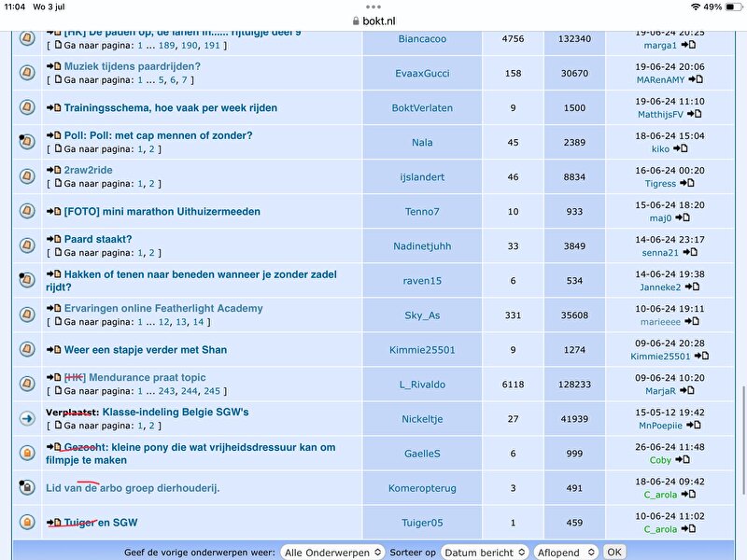Click locked icon for Lid van de arbo groep row
Image resolution: width=747 pixels, height=560 pixels.
coord(27,487)
